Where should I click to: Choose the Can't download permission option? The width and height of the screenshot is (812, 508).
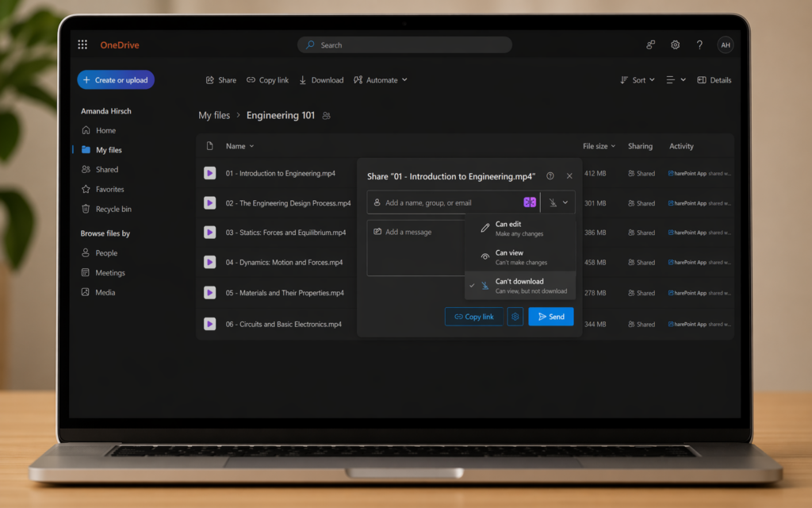(x=519, y=285)
